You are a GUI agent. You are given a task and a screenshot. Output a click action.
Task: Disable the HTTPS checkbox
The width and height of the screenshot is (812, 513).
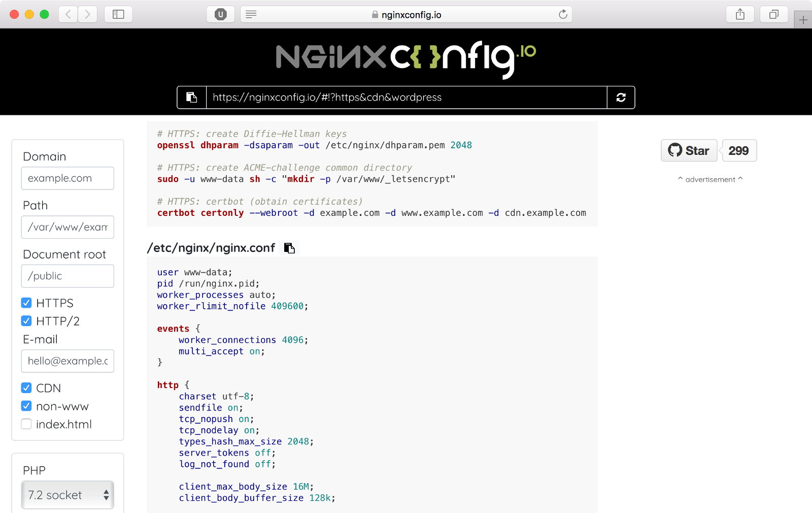point(26,303)
